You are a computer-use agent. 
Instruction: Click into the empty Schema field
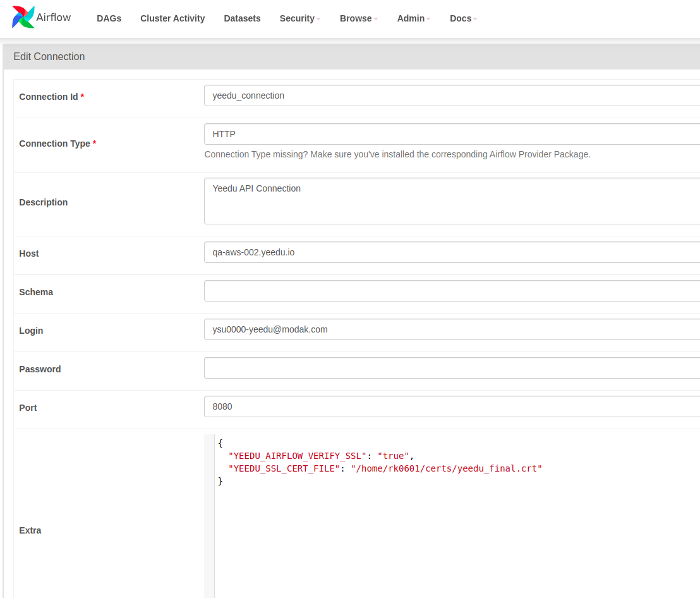(x=452, y=291)
